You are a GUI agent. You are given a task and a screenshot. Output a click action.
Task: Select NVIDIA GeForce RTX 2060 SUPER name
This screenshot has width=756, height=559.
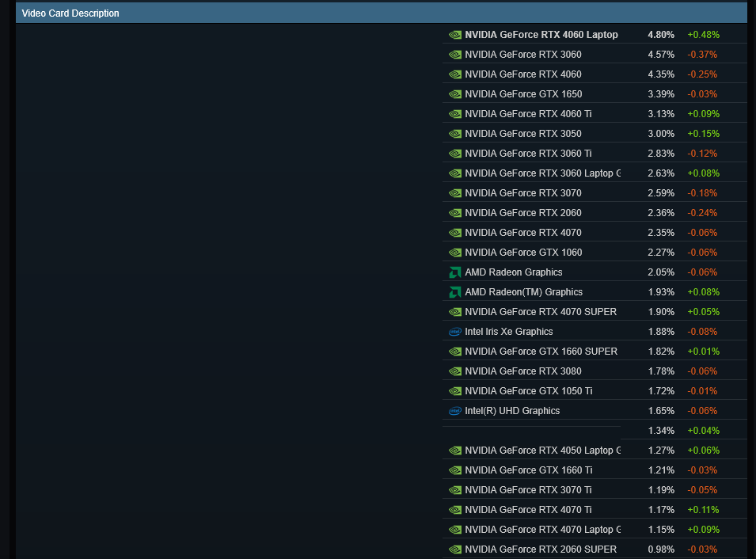pyautogui.click(x=541, y=549)
